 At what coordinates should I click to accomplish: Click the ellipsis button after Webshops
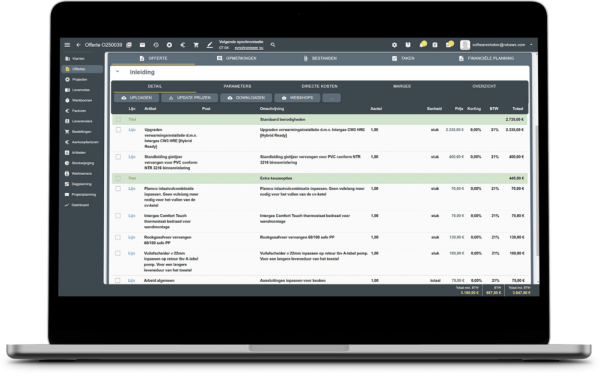click(x=331, y=98)
